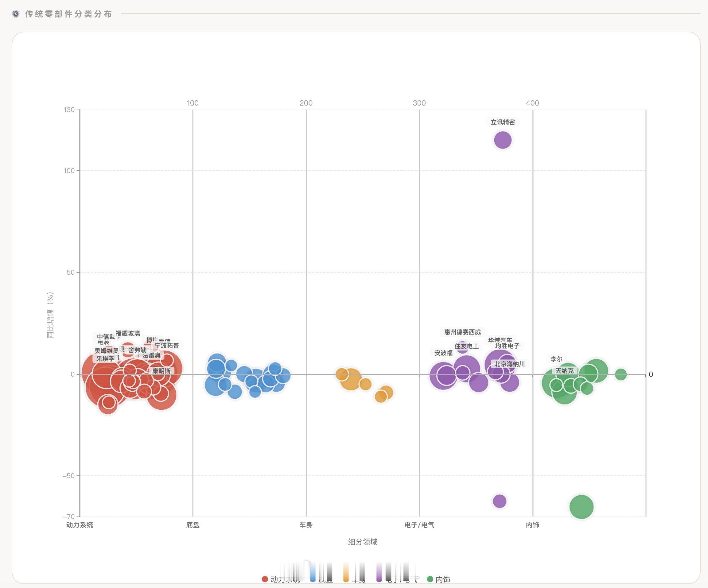Click the 电子/电气 x-axis category label

[x=419, y=525]
